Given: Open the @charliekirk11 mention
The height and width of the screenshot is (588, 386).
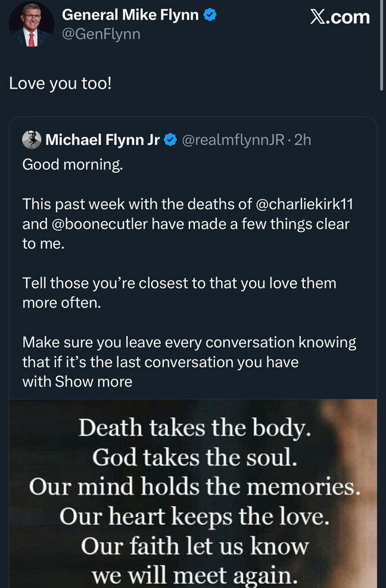Looking at the screenshot, I should click(x=304, y=204).
